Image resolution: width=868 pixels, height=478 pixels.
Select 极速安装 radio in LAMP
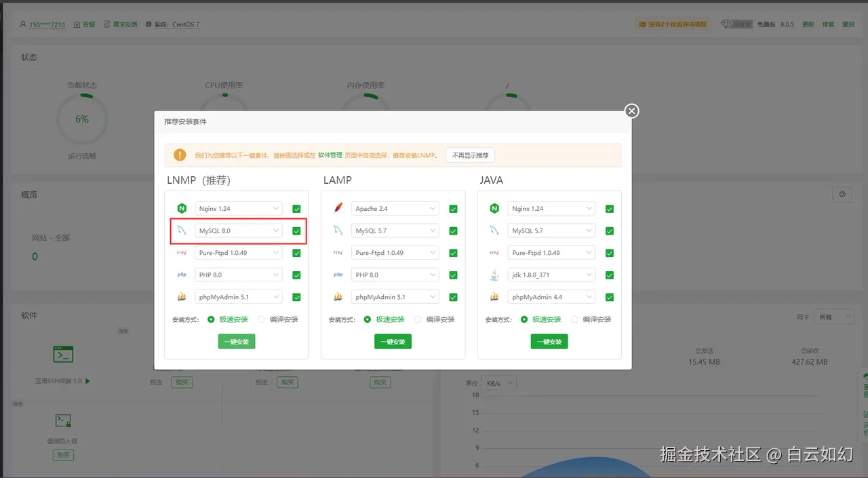pyautogui.click(x=368, y=319)
